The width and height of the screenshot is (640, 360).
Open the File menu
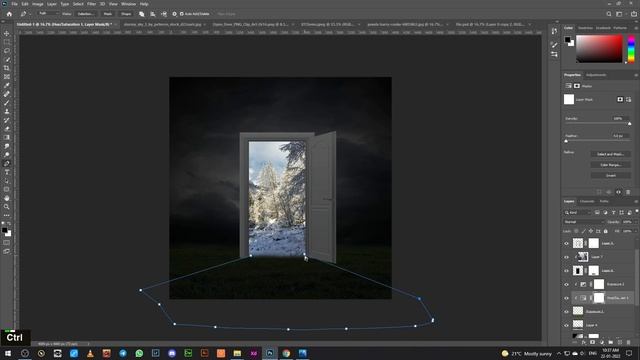point(14,4)
